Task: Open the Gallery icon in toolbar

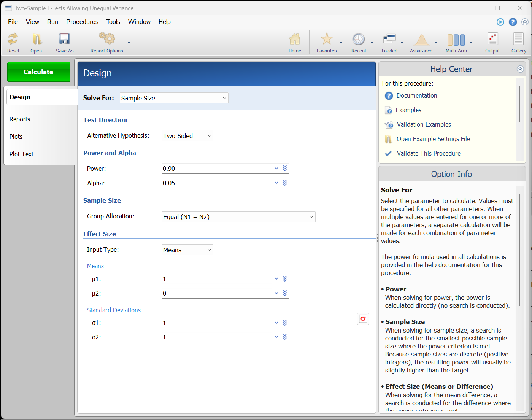Action: click(x=518, y=39)
